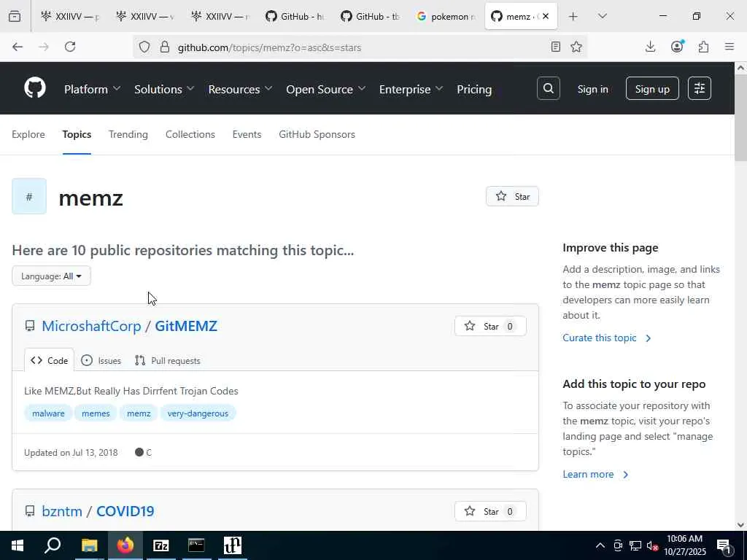Open the appearance settings sliders icon
747x560 pixels.
[700, 88]
